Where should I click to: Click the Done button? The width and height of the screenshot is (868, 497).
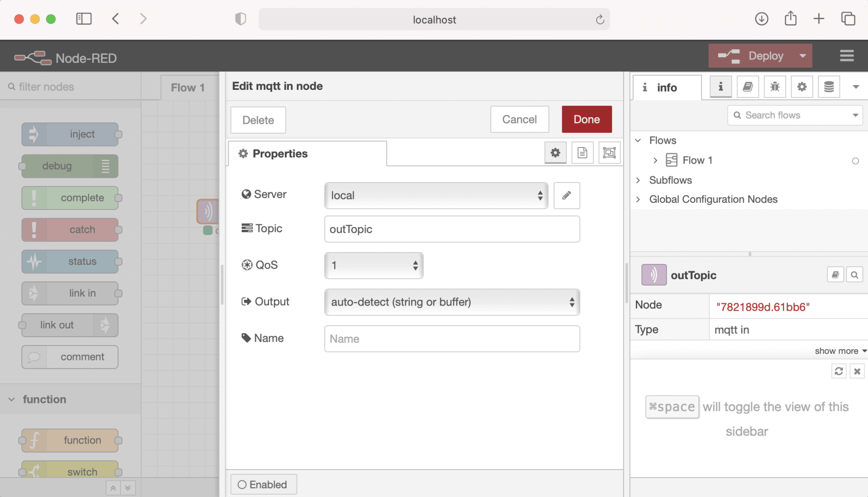pyautogui.click(x=586, y=120)
